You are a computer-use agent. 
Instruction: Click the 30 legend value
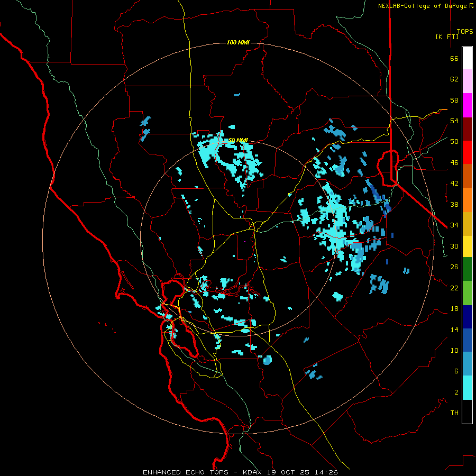pyautogui.click(x=454, y=246)
